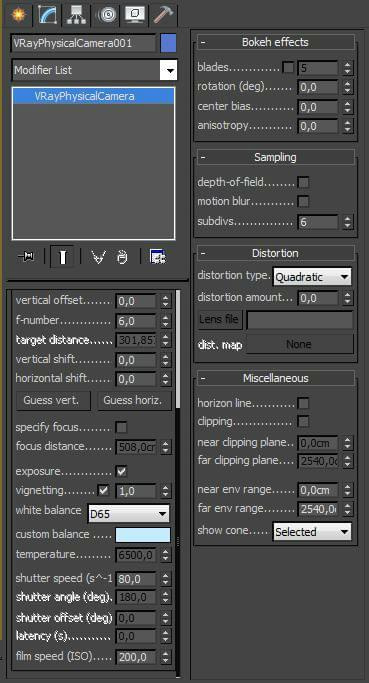Click the Pin Stack icon
The image size is (369, 683).
click(x=26, y=257)
